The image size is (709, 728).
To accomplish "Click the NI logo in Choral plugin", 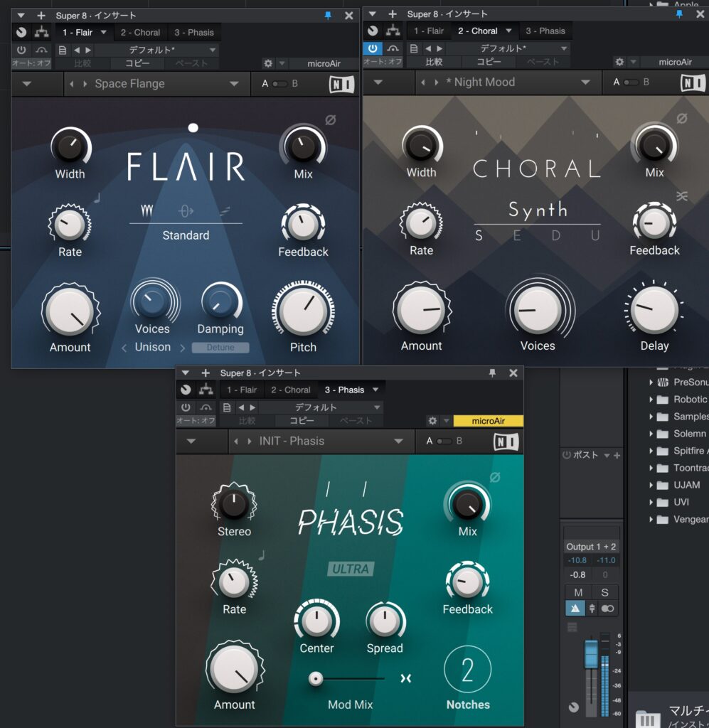I will [x=693, y=82].
